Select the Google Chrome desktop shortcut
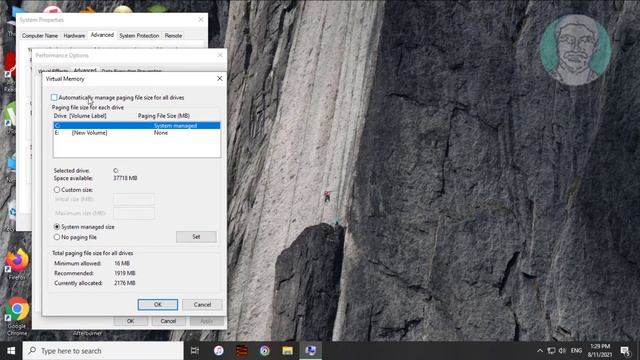The height and width of the screenshot is (360, 640). [17, 316]
